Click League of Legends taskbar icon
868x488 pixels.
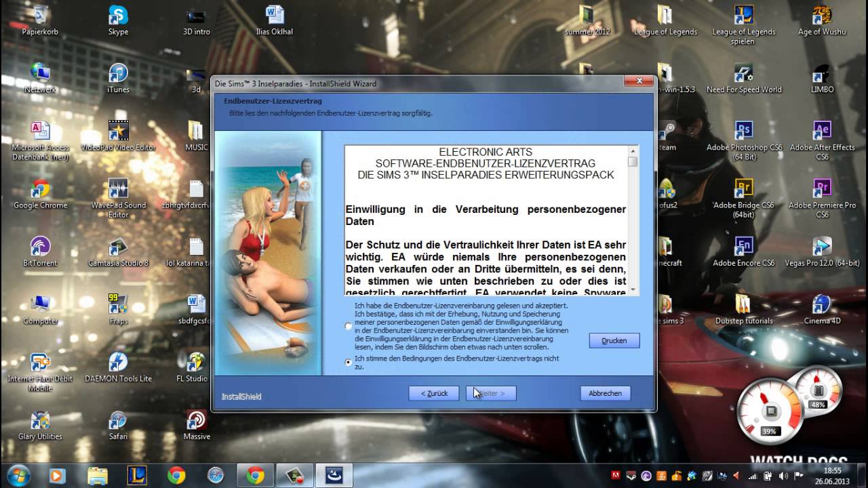click(x=137, y=476)
